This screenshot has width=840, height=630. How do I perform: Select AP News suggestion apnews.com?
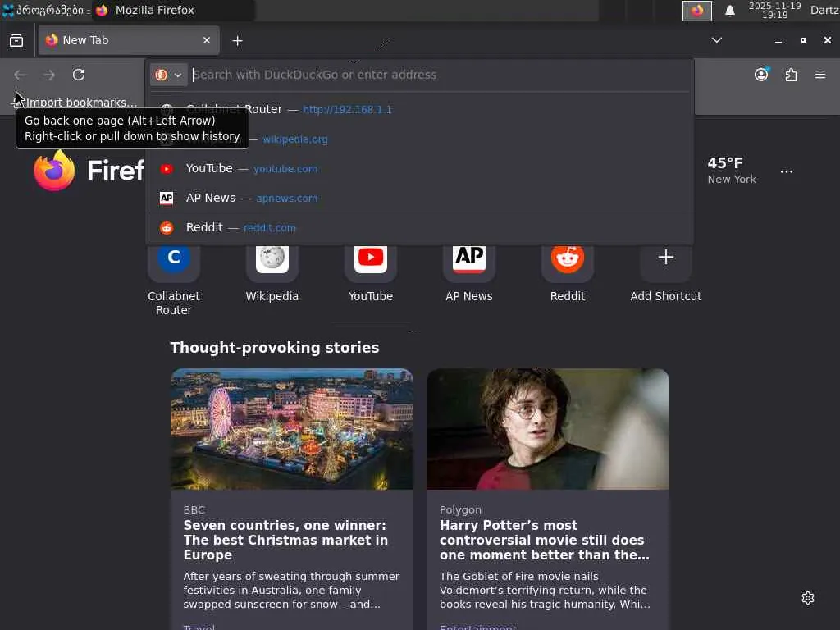pyautogui.click(x=419, y=199)
